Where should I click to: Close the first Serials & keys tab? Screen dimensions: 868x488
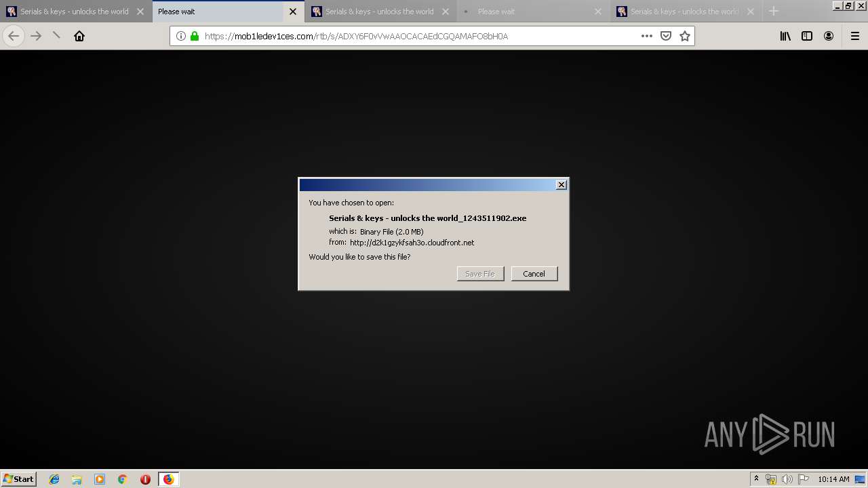pos(140,12)
